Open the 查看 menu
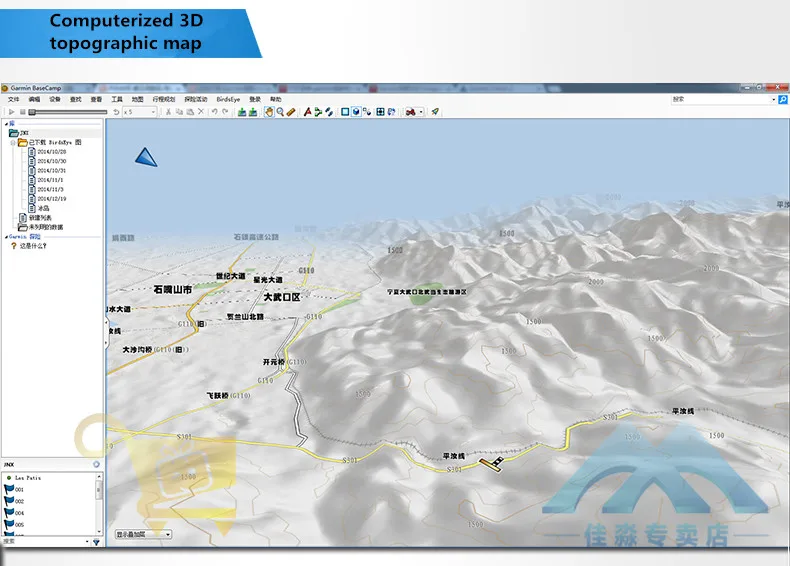This screenshot has width=790, height=566. point(96,99)
